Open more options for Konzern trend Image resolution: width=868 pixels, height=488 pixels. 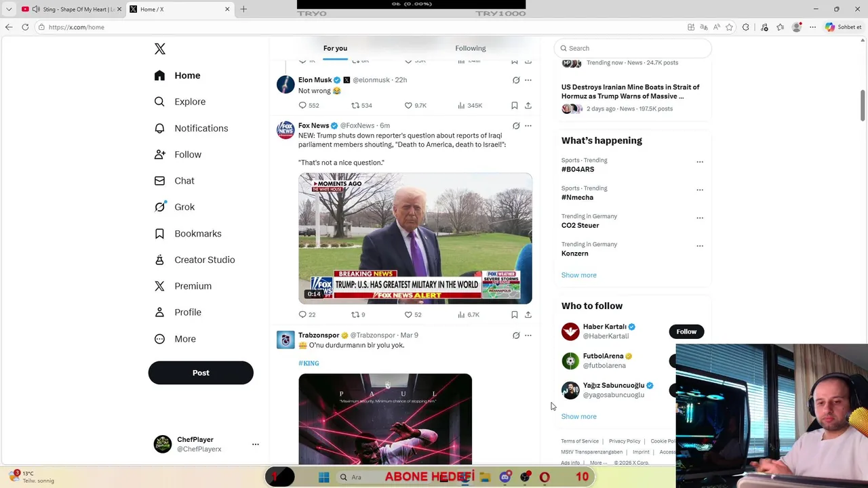(x=700, y=246)
